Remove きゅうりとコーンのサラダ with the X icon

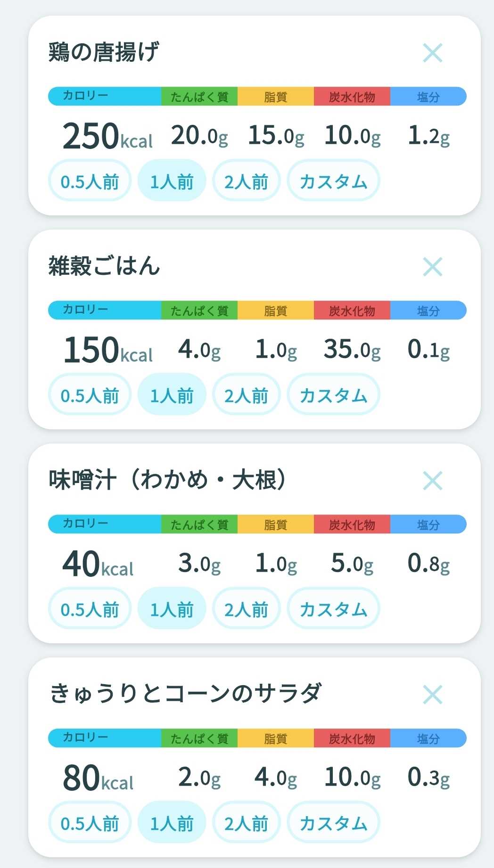point(432,695)
